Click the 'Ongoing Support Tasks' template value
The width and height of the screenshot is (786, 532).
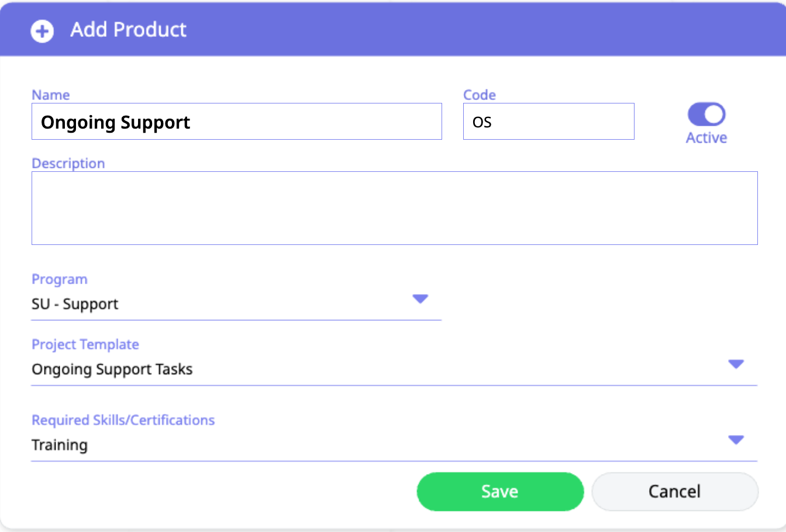click(112, 369)
